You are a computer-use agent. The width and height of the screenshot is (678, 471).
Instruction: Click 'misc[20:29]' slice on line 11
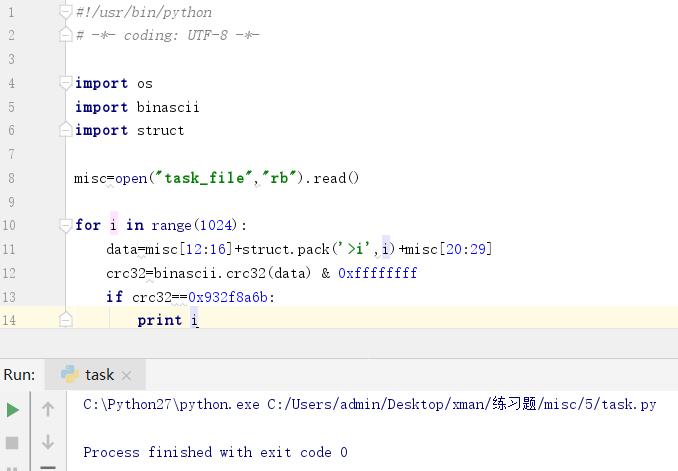[449, 249]
